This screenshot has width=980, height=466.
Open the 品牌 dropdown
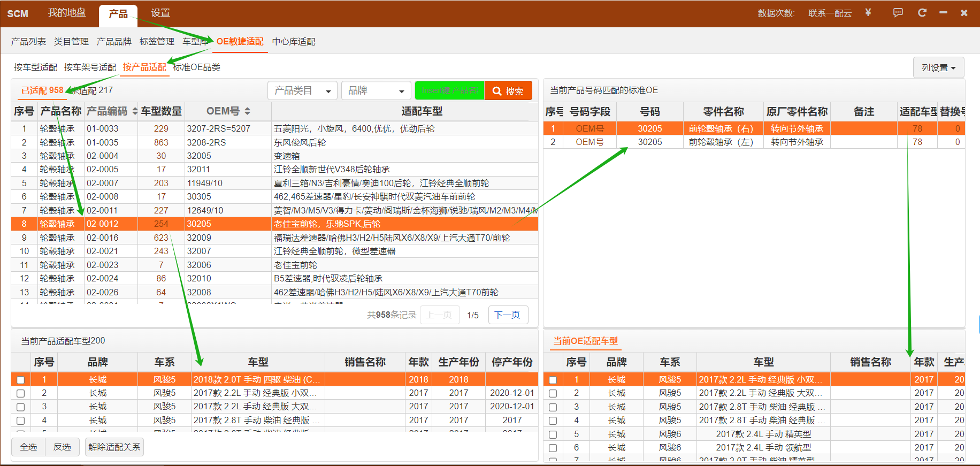click(376, 91)
